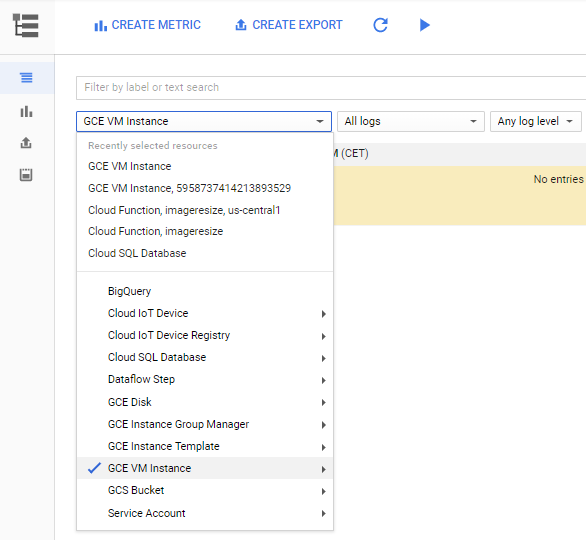This screenshot has width=586, height=540.
Task: Expand GCS Bucket submenu arrow
Action: point(324,491)
